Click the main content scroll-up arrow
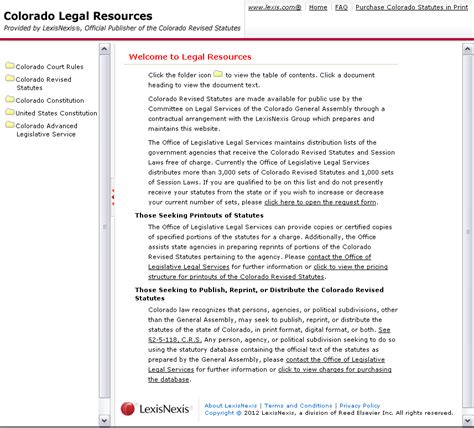 [x=467, y=49]
